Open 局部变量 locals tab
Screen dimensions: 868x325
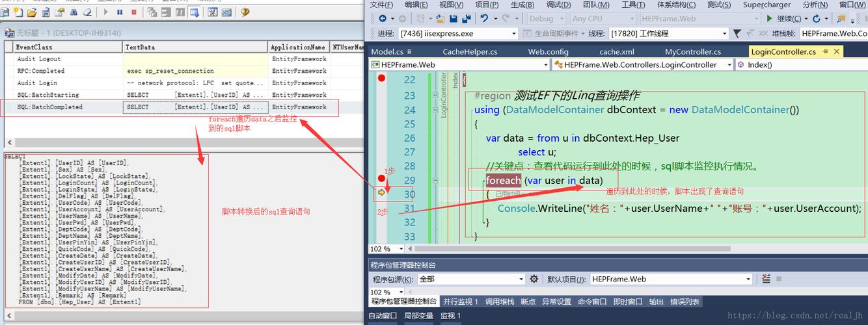pos(418,316)
